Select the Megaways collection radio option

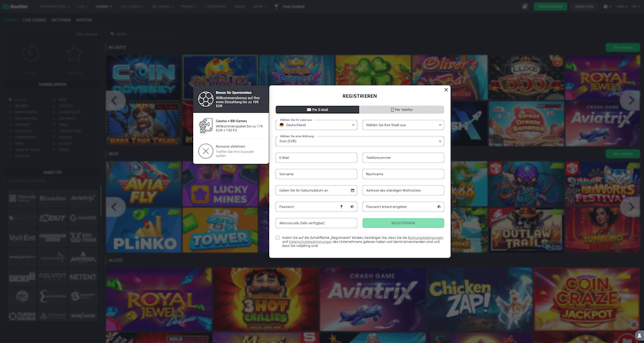click(x=54, y=118)
